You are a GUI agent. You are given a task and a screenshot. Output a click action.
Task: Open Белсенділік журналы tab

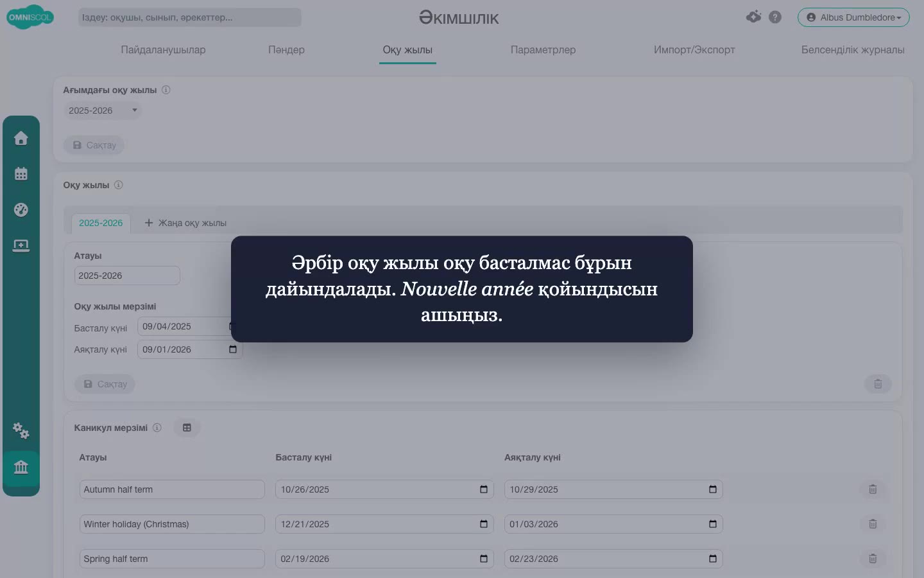[x=853, y=50]
